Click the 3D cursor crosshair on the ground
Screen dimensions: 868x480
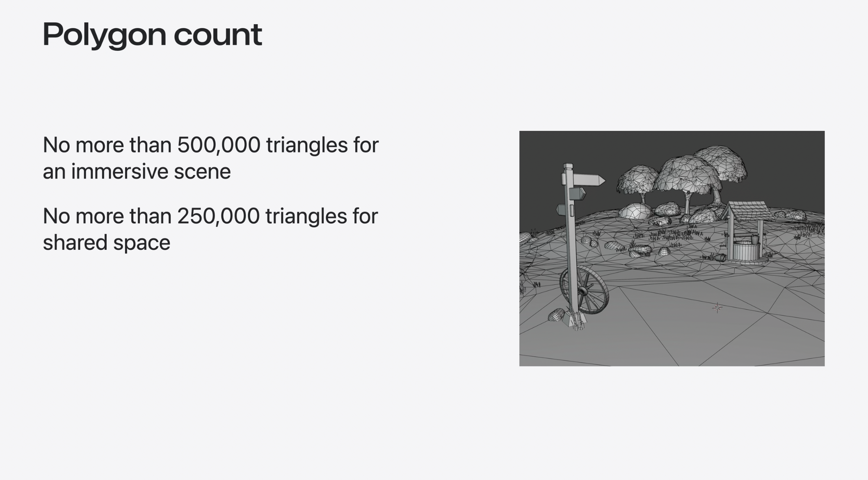717,307
